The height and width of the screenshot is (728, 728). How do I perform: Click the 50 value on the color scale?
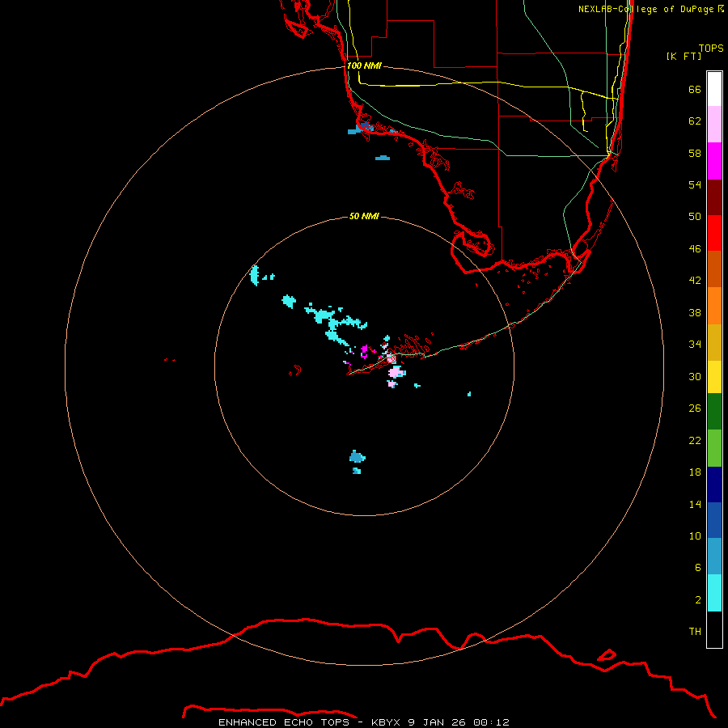coord(695,217)
